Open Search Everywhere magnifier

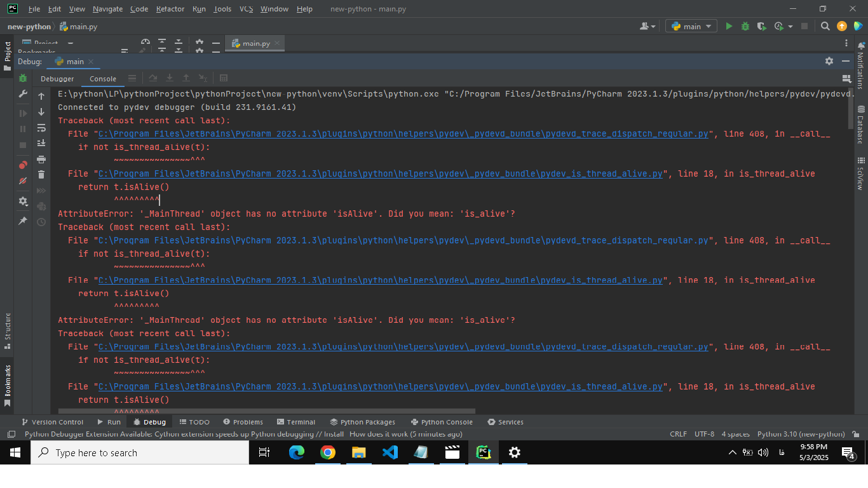pos(825,26)
